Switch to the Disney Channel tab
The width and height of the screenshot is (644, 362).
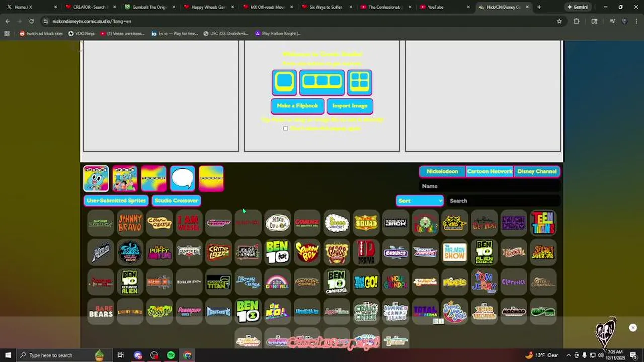tap(537, 171)
